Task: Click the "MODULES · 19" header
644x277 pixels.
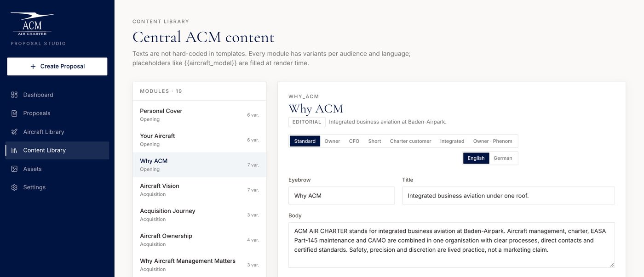Action: [x=161, y=91]
